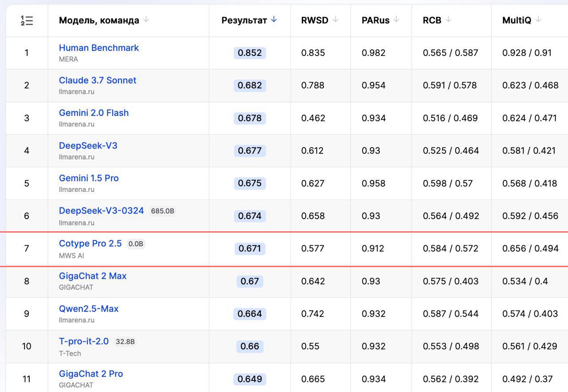Open T-pro-it-2.0 model details

(x=83, y=341)
